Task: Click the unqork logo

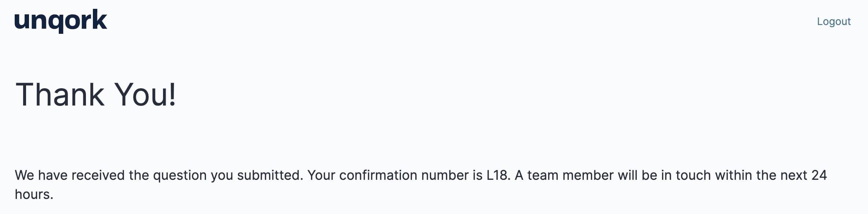Action: [x=61, y=21]
